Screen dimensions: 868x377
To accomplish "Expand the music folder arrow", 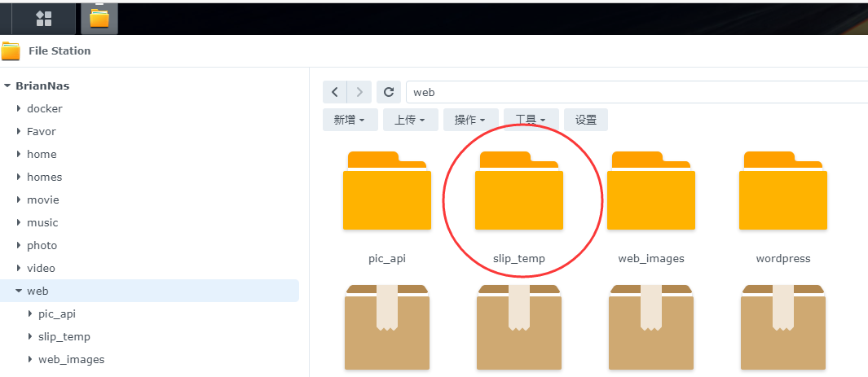I will tap(19, 222).
